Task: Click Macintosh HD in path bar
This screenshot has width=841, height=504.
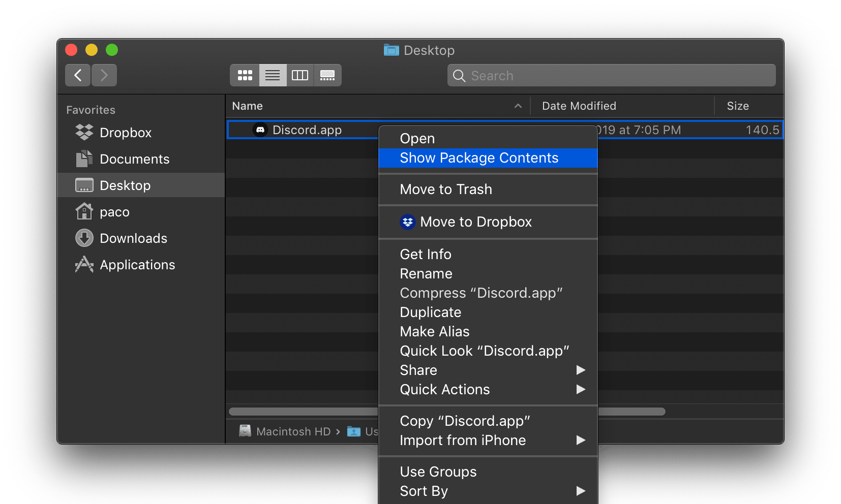Action: pyautogui.click(x=293, y=431)
